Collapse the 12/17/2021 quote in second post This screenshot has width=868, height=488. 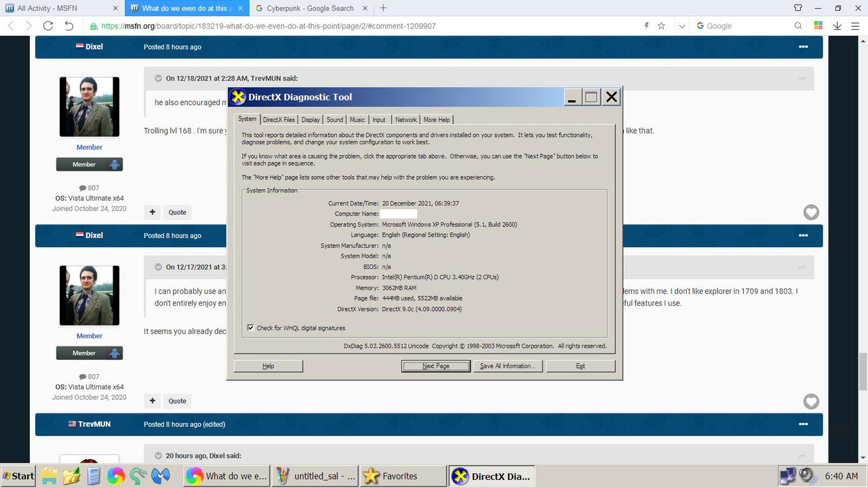(x=159, y=267)
